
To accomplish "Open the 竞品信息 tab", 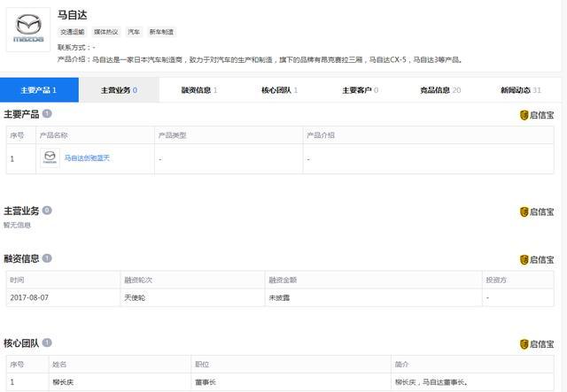I will pyautogui.click(x=440, y=90).
